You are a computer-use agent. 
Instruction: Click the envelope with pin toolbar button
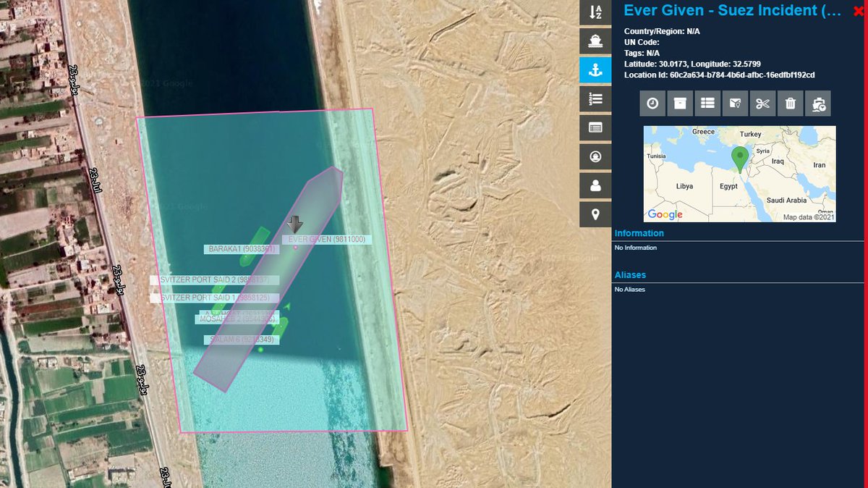coord(735,104)
